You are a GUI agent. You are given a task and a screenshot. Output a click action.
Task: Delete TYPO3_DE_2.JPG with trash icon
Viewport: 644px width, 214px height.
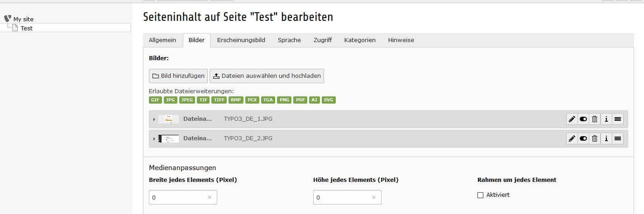595,138
